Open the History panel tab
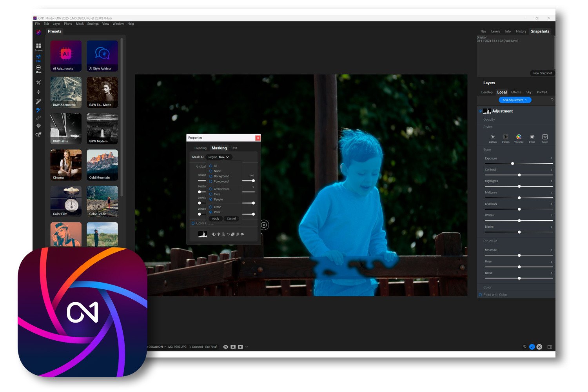This screenshot has height=392, width=588. tap(521, 31)
